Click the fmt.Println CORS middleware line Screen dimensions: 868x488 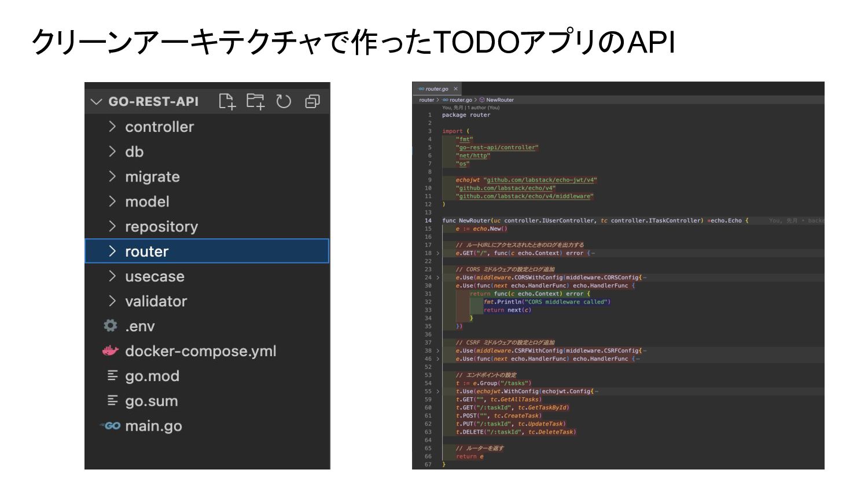coord(547,302)
